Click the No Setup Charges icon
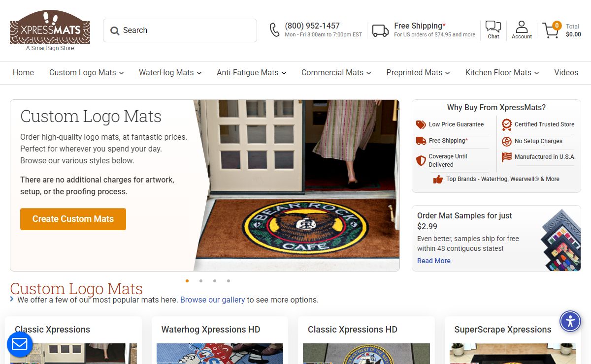Image resolution: width=591 pixels, height=364 pixels. (506, 141)
